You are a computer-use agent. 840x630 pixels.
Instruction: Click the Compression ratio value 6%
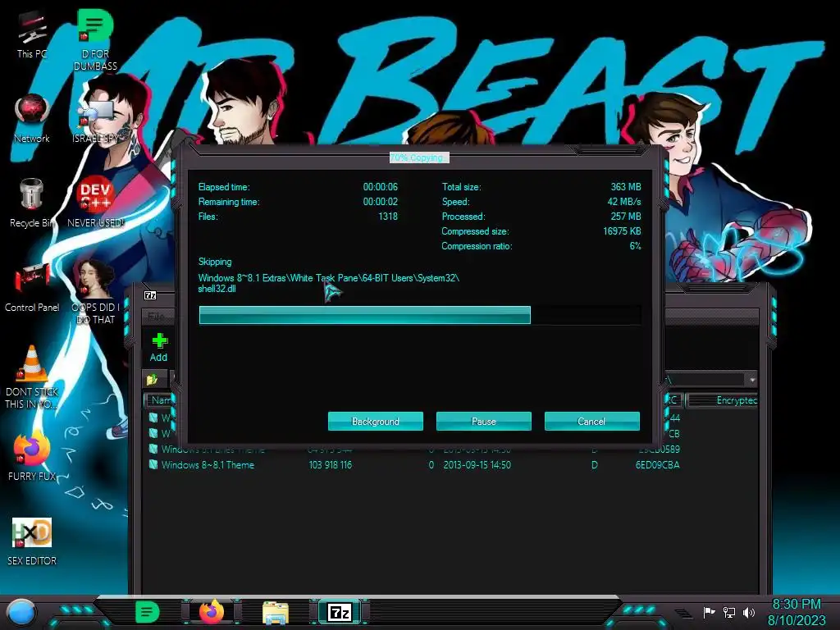point(636,246)
